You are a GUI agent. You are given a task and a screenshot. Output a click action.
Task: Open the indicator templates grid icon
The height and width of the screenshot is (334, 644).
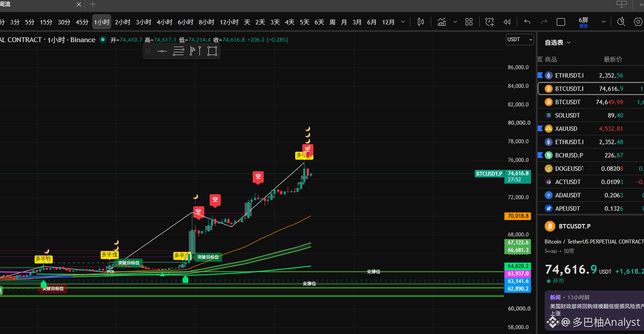(x=469, y=22)
